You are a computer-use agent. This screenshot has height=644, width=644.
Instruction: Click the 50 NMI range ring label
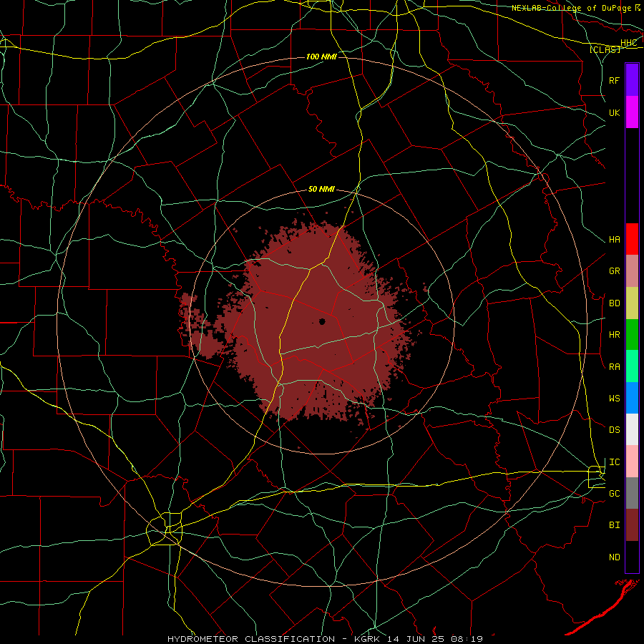click(321, 190)
